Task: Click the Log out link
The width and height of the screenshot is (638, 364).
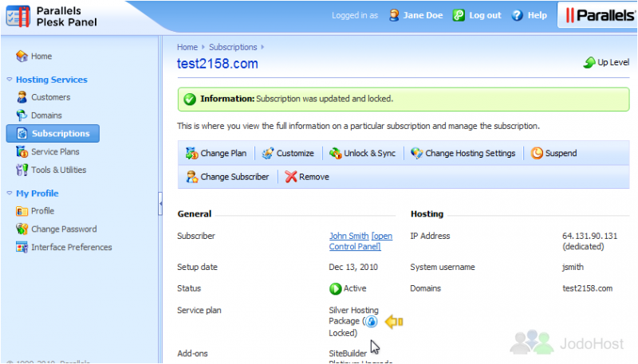Action: (485, 15)
